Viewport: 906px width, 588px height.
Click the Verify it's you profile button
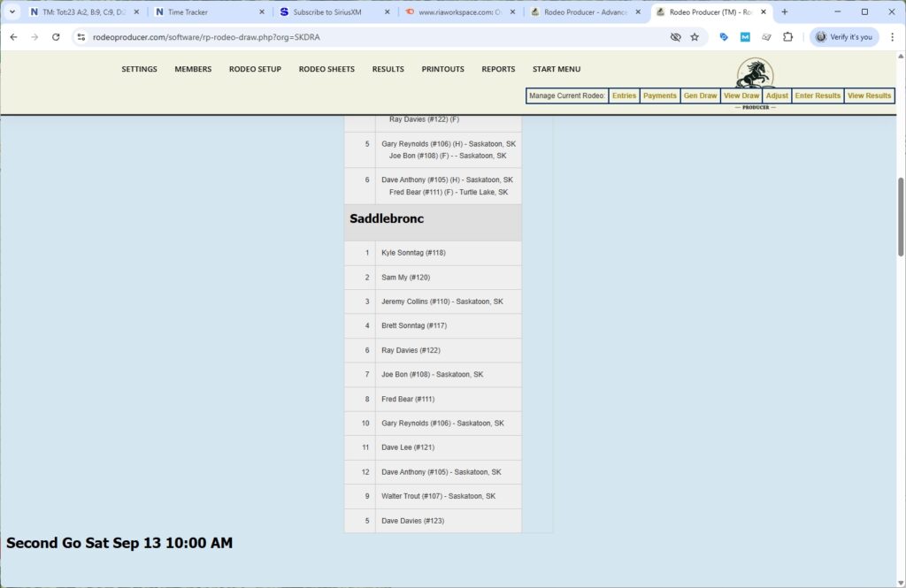click(844, 37)
